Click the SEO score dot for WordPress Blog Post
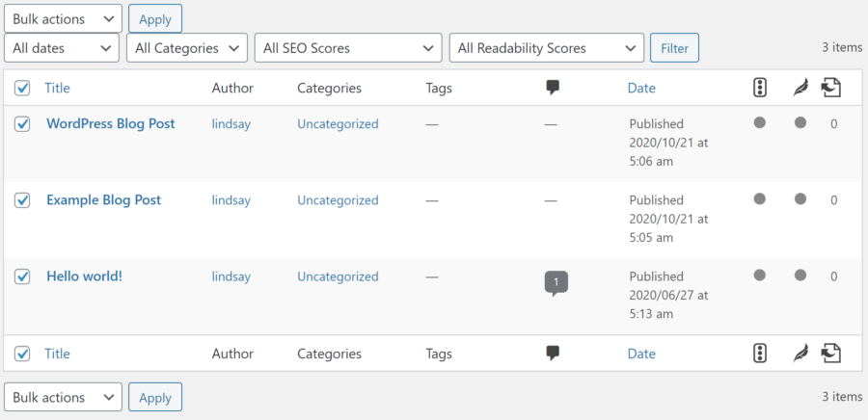 (x=760, y=122)
